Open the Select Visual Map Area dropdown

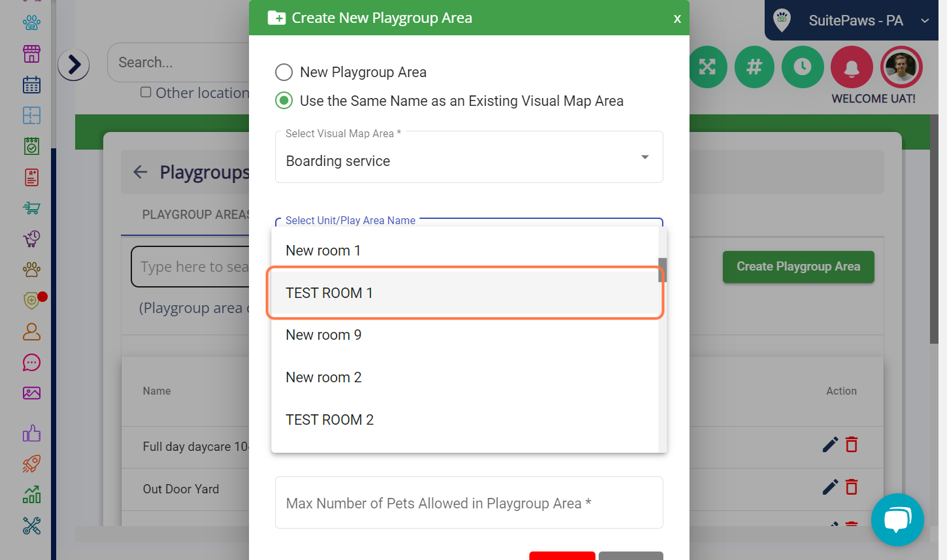point(469,157)
